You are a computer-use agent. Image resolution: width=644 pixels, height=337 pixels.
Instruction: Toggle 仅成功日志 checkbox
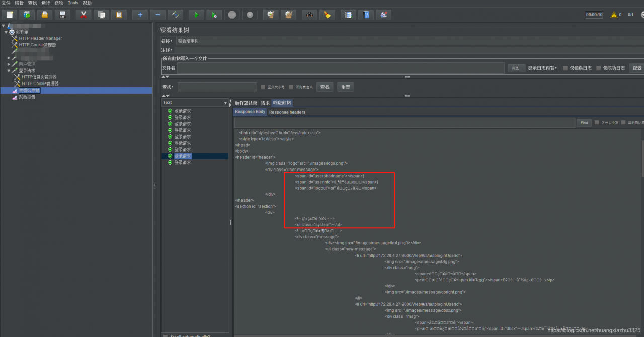[599, 68]
